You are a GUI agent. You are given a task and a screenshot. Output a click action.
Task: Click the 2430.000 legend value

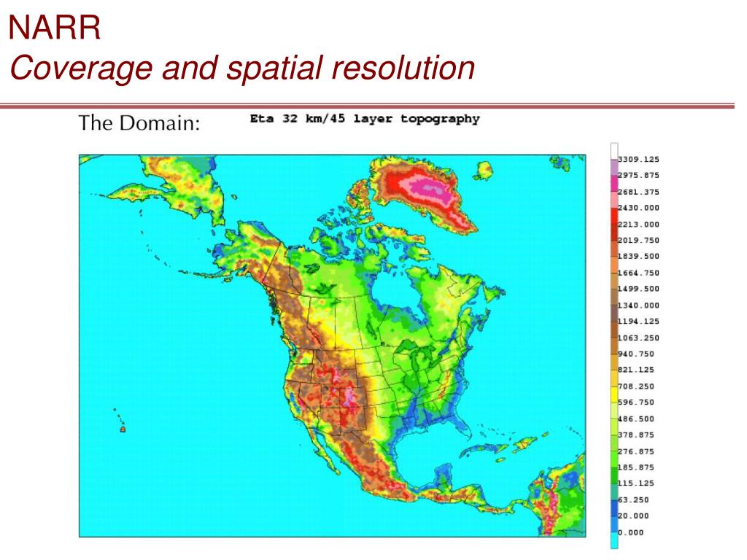[x=638, y=208]
